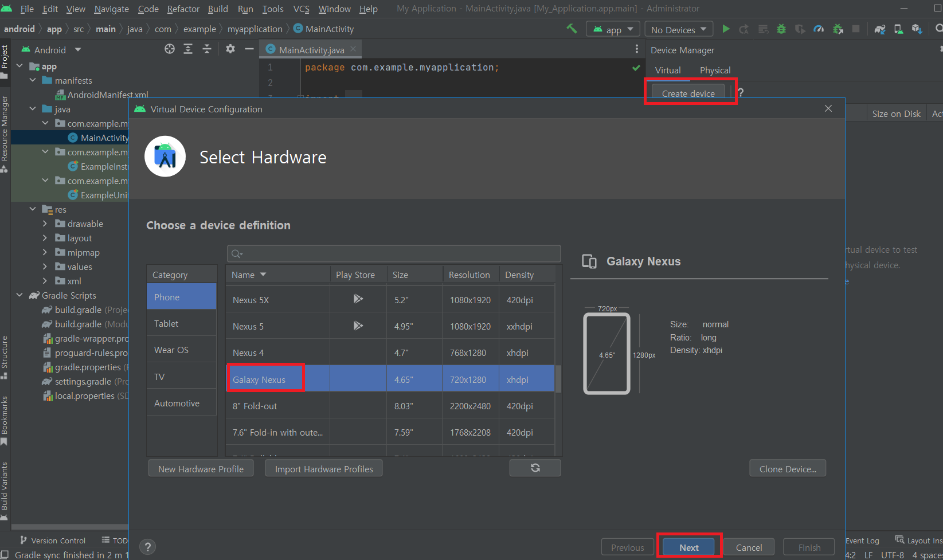The width and height of the screenshot is (943, 560).
Task: Select the Automotive category
Action: point(182,403)
